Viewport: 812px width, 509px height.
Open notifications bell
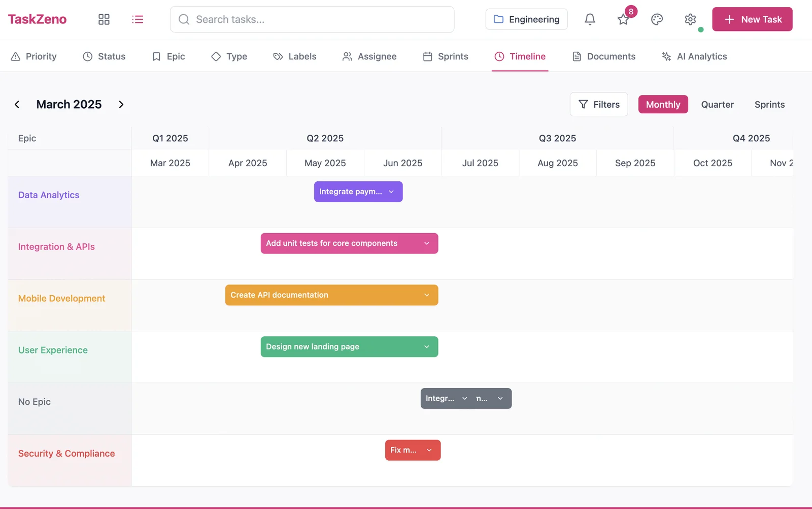(590, 19)
